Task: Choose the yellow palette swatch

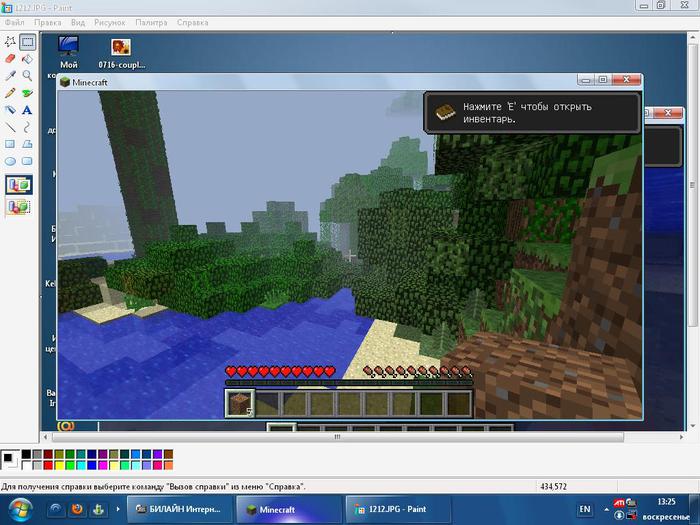Action: [59, 465]
